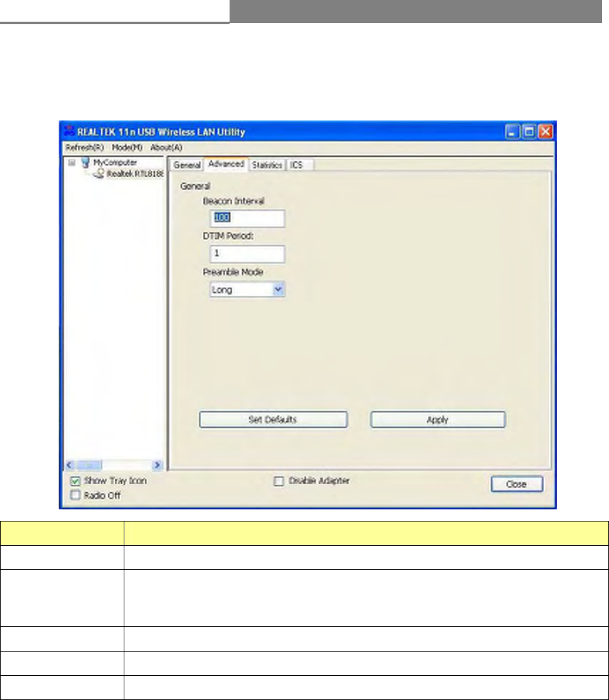609x700 pixels.
Task: Select the Advanced tab
Action: click(x=226, y=164)
